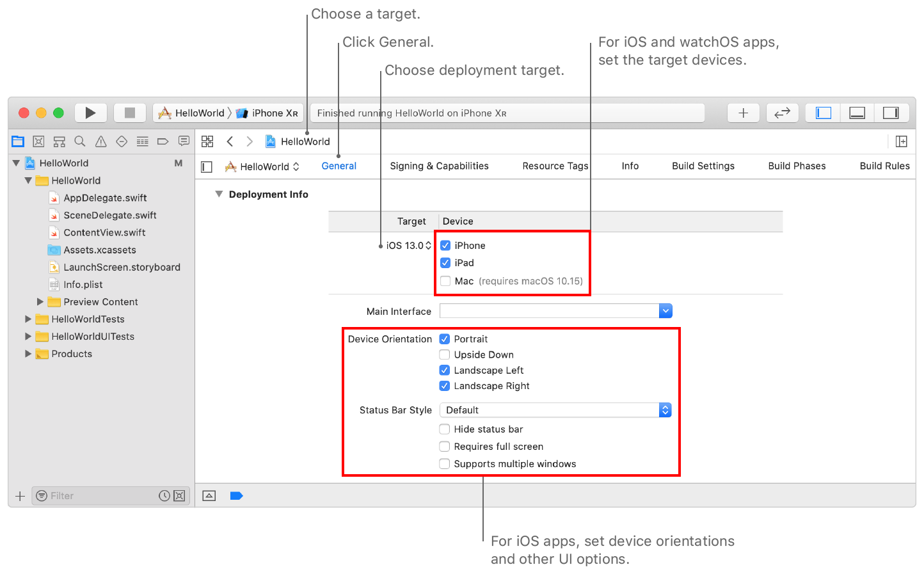Open the Breakpoint navigator
This screenshot has height=574, width=924.
[x=163, y=141]
